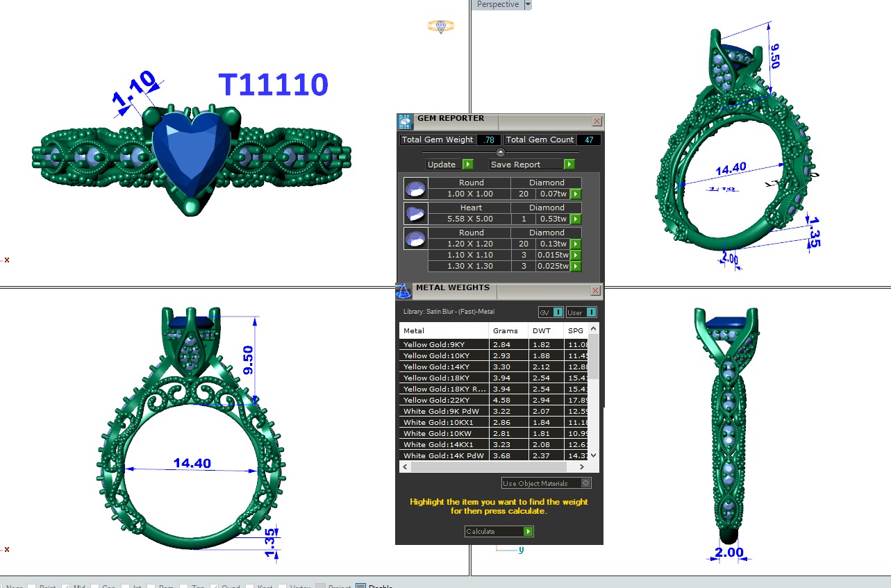Collapse the Gem Reporter summary with the up arrow
The image size is (891, 588).
click(500, 152)
